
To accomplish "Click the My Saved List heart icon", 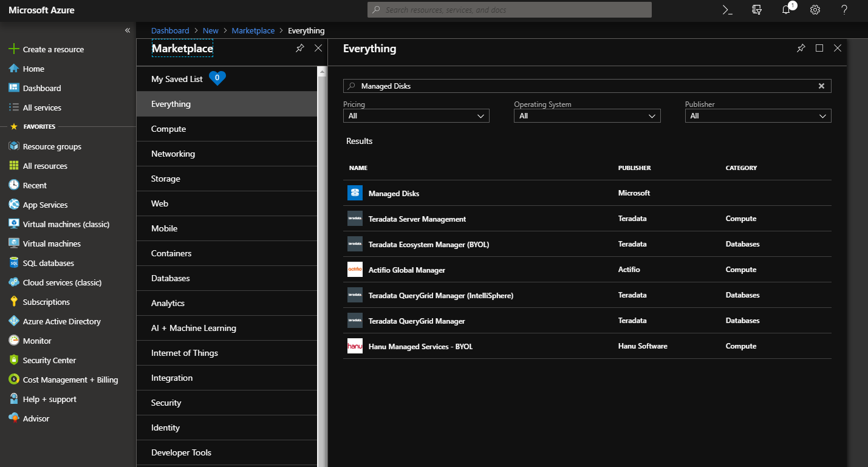I will point(217,78).
